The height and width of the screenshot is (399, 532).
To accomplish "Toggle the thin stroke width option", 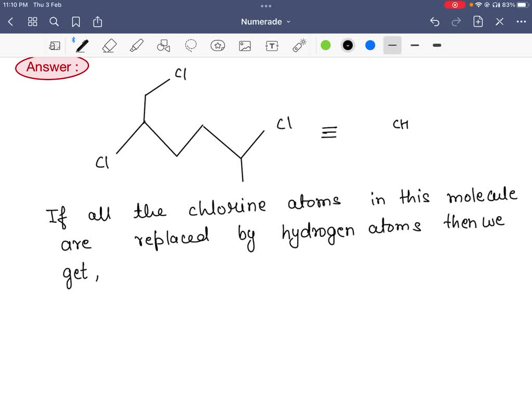I will pos(415,45).
